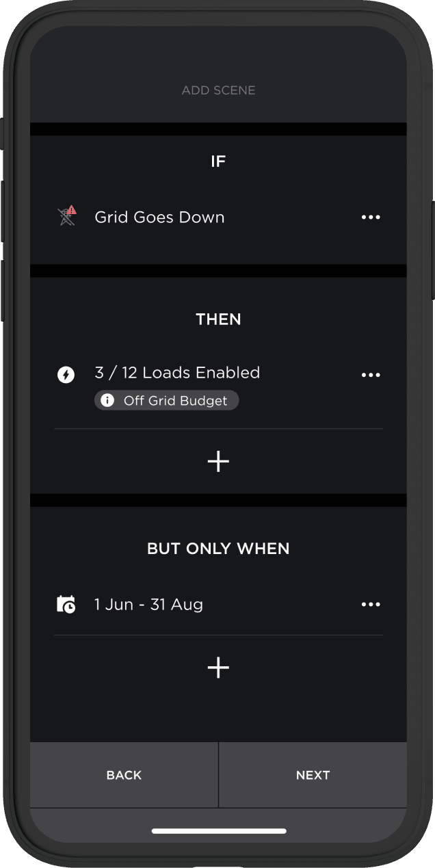435x868 pixels.
Task: Add another action under THEN
Action: click(218, 462)
